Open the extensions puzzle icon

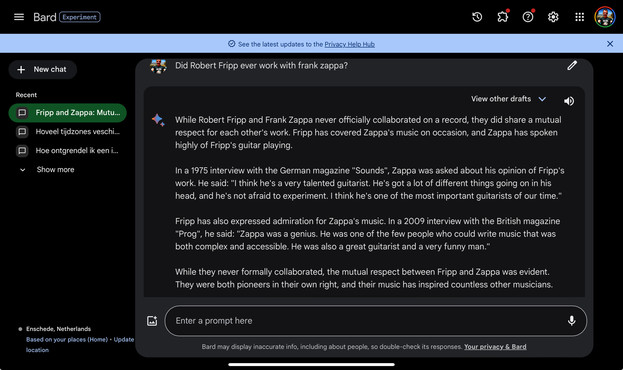[502, 17]
